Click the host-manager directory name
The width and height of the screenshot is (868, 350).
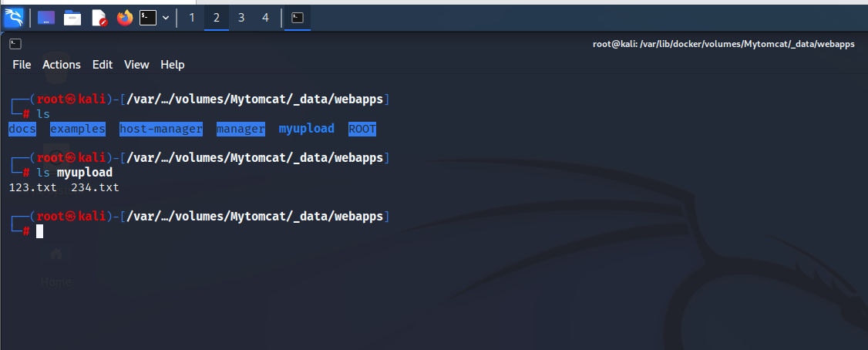161,129
